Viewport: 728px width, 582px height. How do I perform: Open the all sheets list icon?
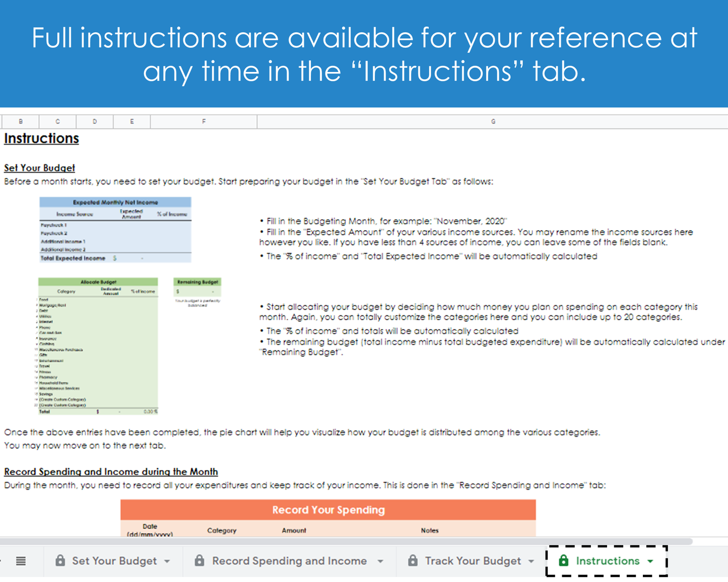pyautogui.click(x=21, y=561)
